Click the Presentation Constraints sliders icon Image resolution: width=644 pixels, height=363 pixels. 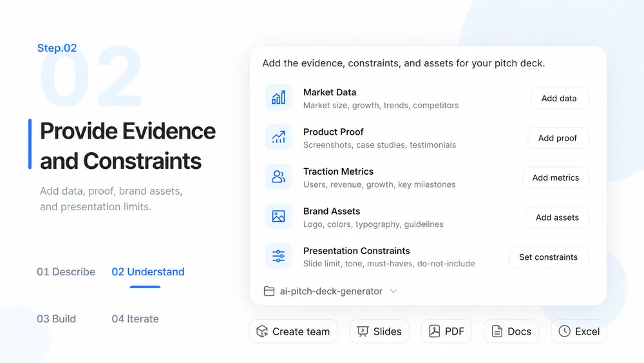coord(278,256)
